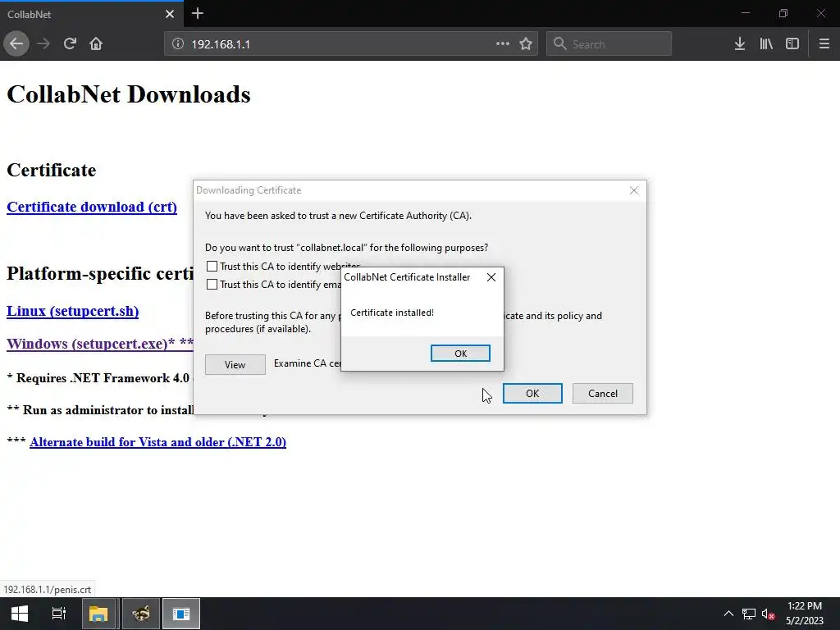Check Trust this CA to identify websites
This screenshot has width=840, height=630.
click(212, 267)
